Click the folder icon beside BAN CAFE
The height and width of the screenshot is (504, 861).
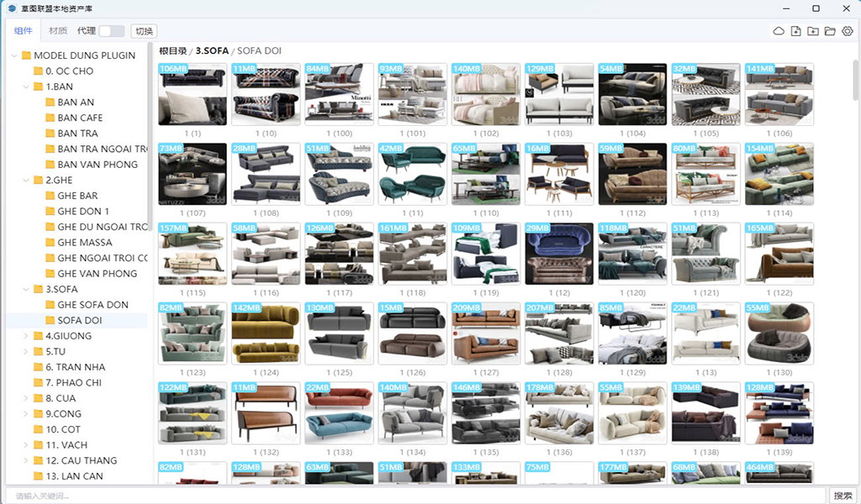click(50, 118)
